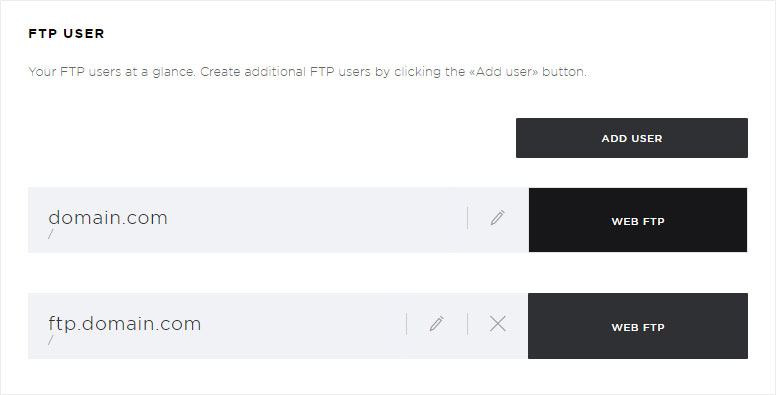This screenshot has height=395, width=776.
Task: Click the divider between ftp.domain.com's pencil and X
Action: point(467,324)
